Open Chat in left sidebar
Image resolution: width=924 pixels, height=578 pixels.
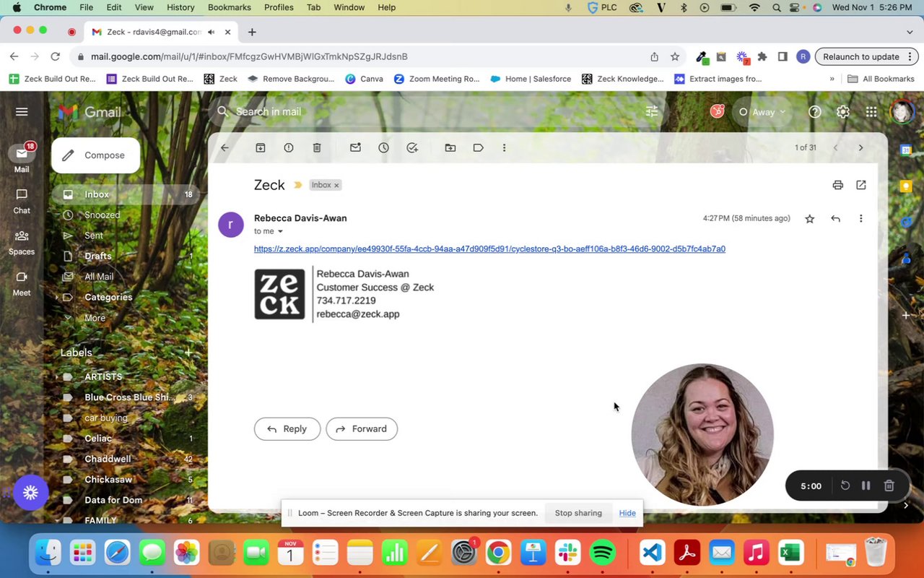tap(22, 202)
